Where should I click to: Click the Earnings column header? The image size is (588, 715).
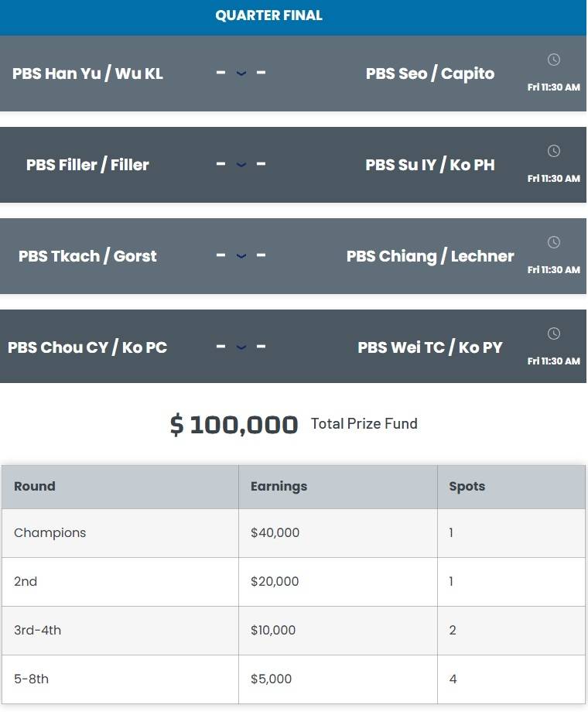point(279,487)
